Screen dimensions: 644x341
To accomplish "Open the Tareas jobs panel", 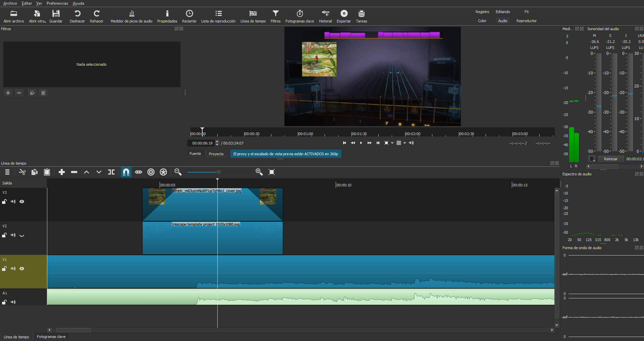I will point(361,16).
